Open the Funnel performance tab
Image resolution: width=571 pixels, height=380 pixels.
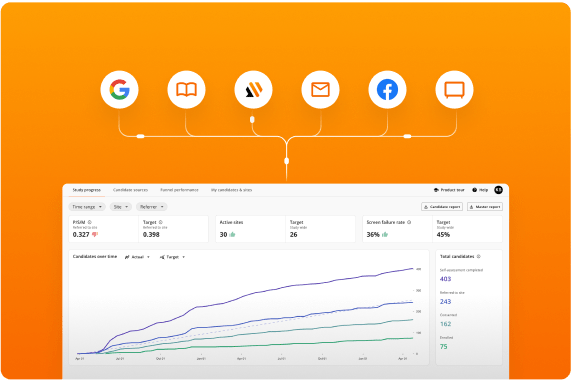pos(179,190)
